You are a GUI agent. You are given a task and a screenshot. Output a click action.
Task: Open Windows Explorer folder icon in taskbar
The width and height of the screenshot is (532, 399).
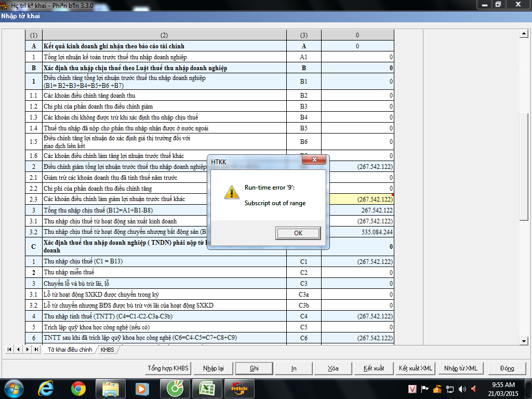(111, 388)
